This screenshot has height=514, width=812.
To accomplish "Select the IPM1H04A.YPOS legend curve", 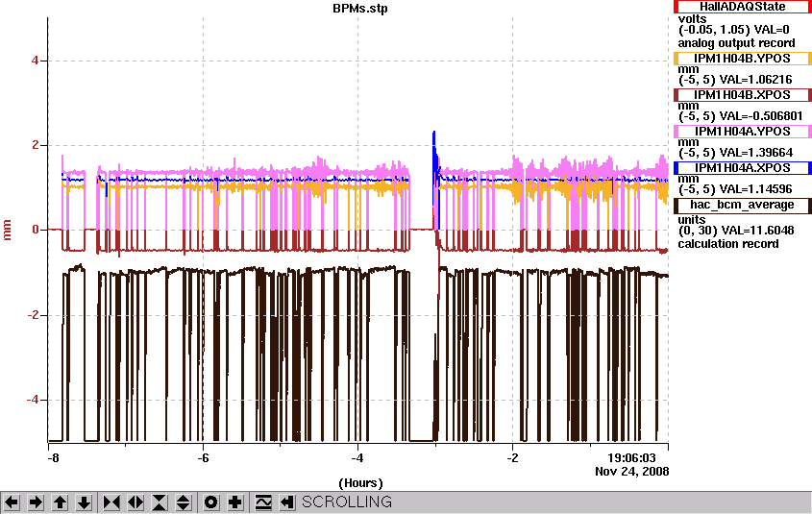I will (x=742, y=132).
